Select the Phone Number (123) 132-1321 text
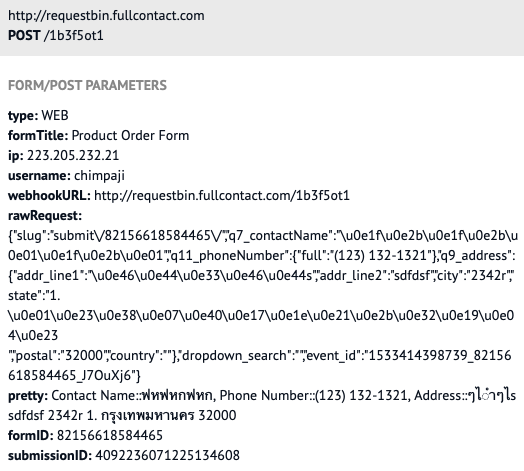 pos(312,395)
